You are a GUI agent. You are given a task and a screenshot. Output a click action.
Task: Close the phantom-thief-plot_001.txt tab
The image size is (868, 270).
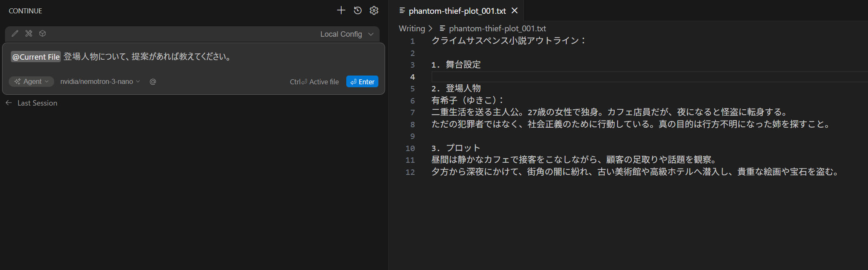(515, 10)
